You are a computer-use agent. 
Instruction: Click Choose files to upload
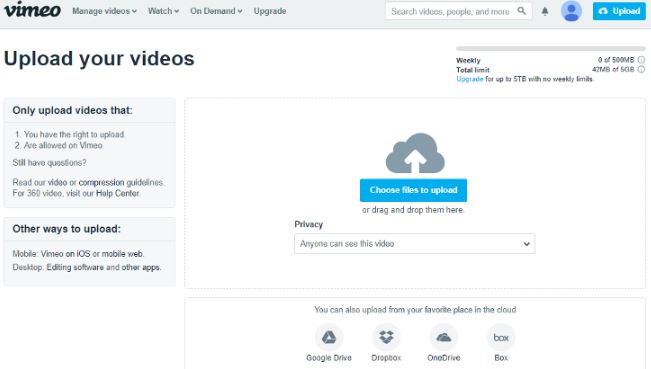(x=414, y=190)
